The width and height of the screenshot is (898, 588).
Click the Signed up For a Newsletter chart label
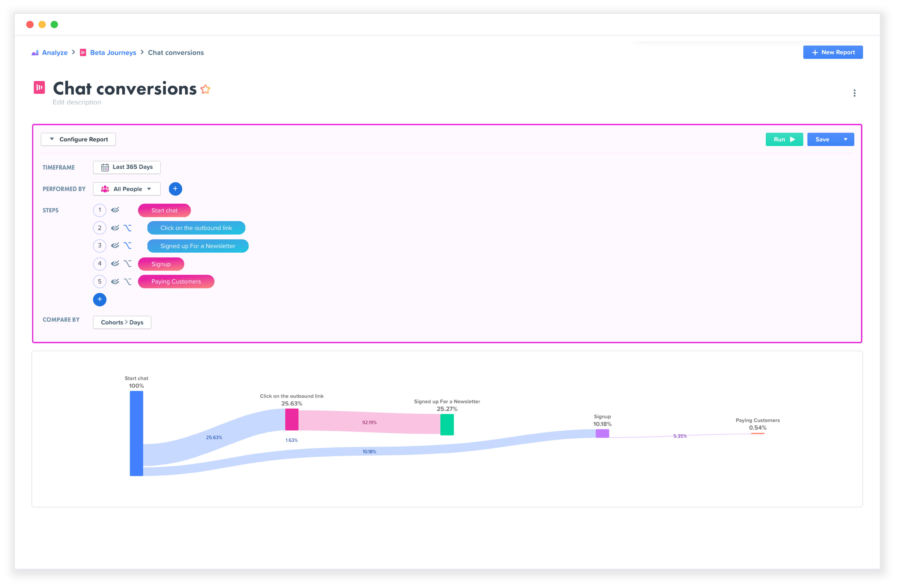pyautogui.click(x=447, y=402)
